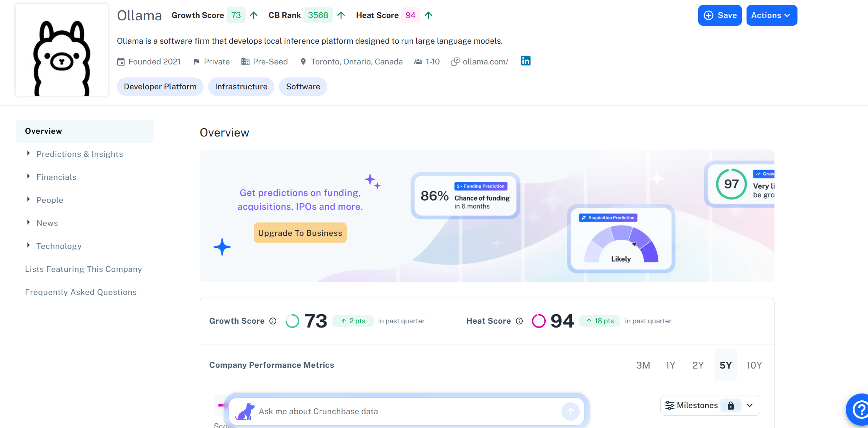Open the LinkedIn profile icon
The image size is (868, 428).
[x=525, y=61]
